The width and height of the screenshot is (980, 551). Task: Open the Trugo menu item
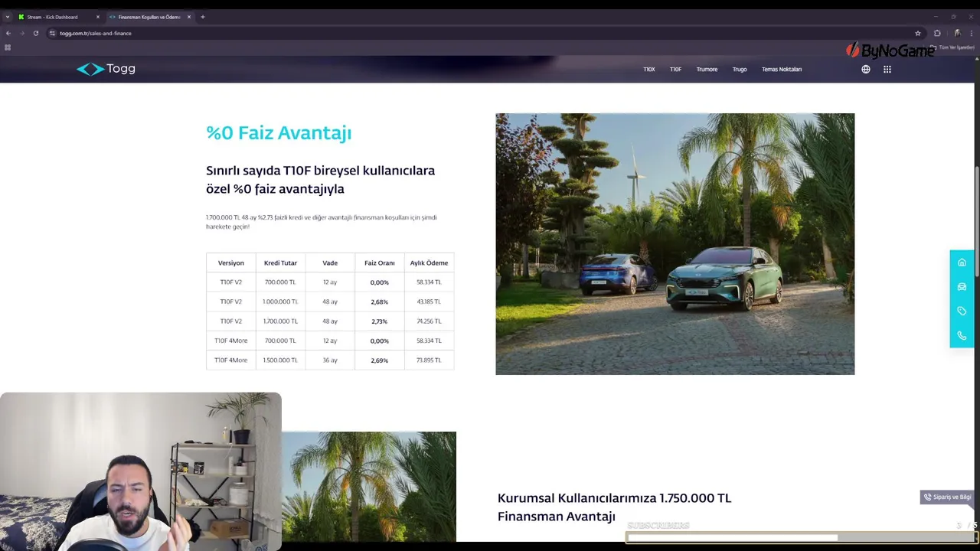coord(740,69)
